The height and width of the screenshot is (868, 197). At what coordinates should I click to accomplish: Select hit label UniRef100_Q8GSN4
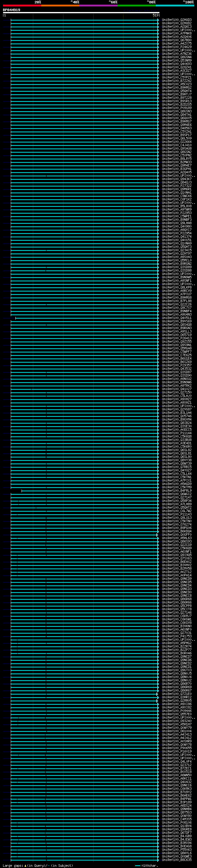[x=177, y=57]
